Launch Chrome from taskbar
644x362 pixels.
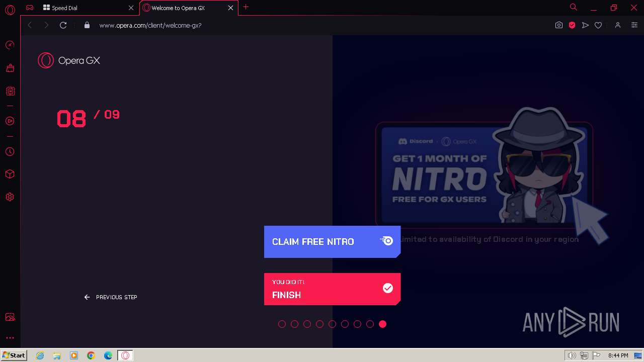click(x=91, y=355)
